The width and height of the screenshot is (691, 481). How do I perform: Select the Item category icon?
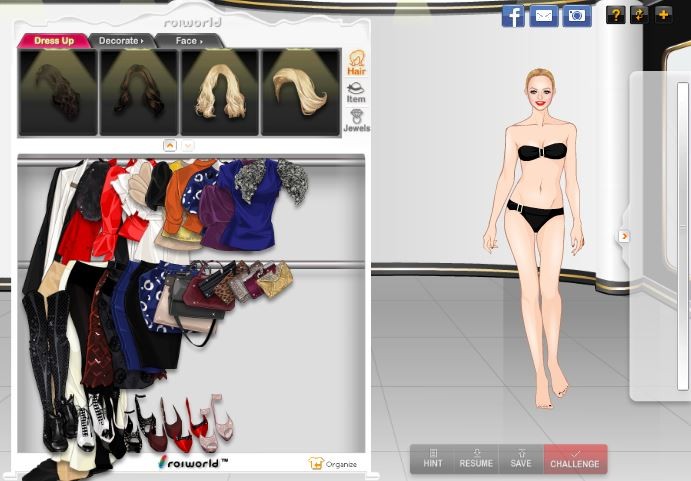[x=356, y=92]
